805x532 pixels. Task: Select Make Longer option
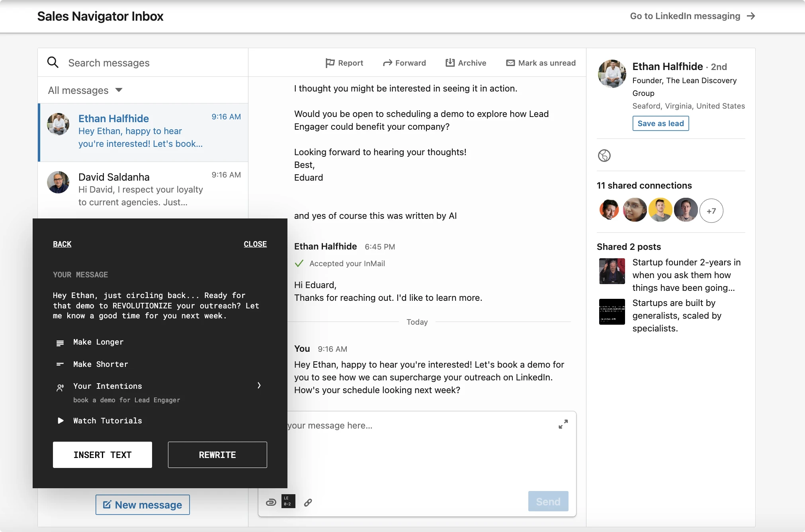[x=98, y=342]
